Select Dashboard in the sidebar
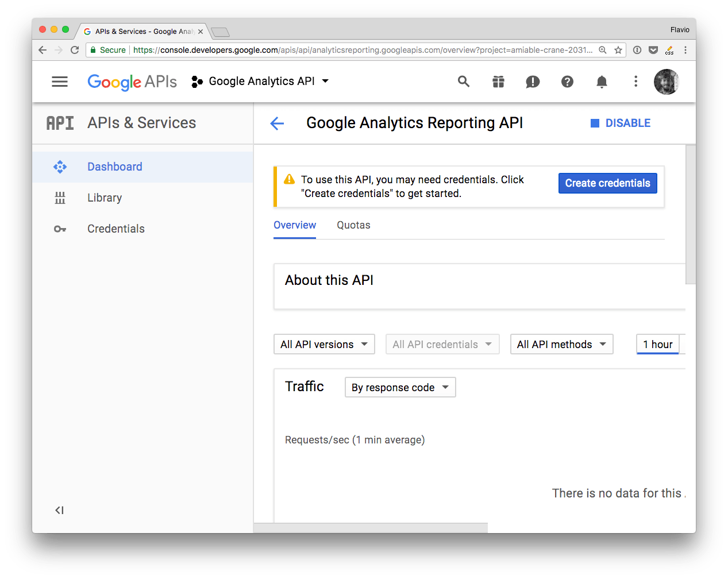Screen dimensions: 728x579 click(x=114, y=167)
